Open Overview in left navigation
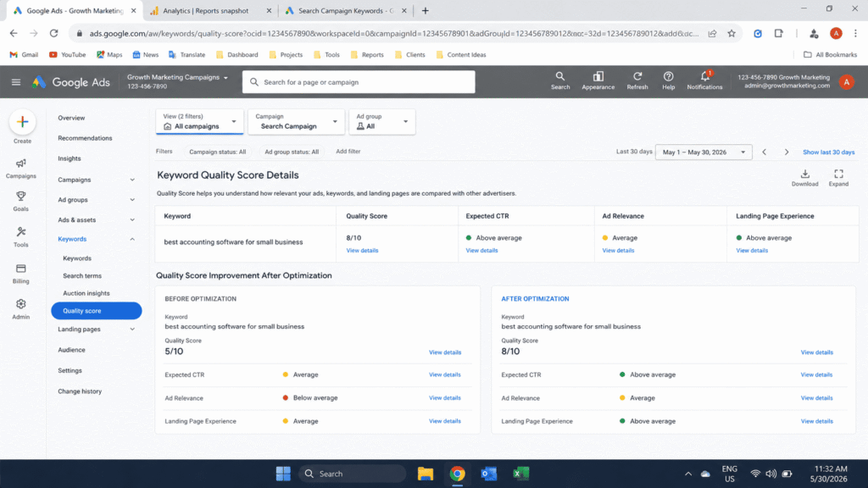The image size is (868, 488). (71, 118)
